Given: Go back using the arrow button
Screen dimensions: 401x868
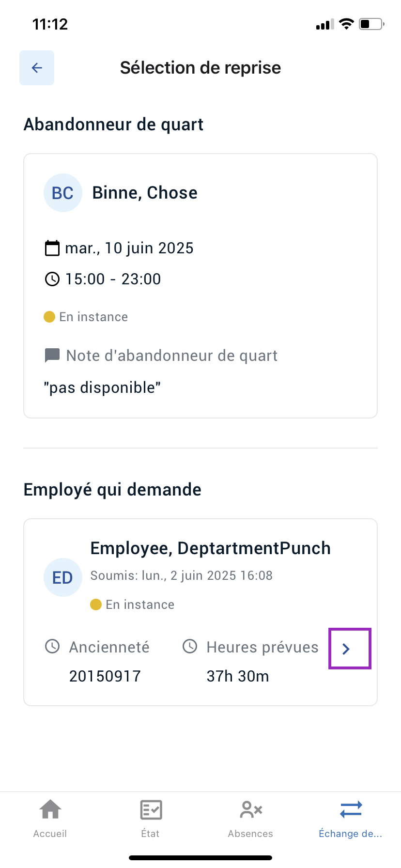Looking at the screenshot, I should tap(37, 68).
